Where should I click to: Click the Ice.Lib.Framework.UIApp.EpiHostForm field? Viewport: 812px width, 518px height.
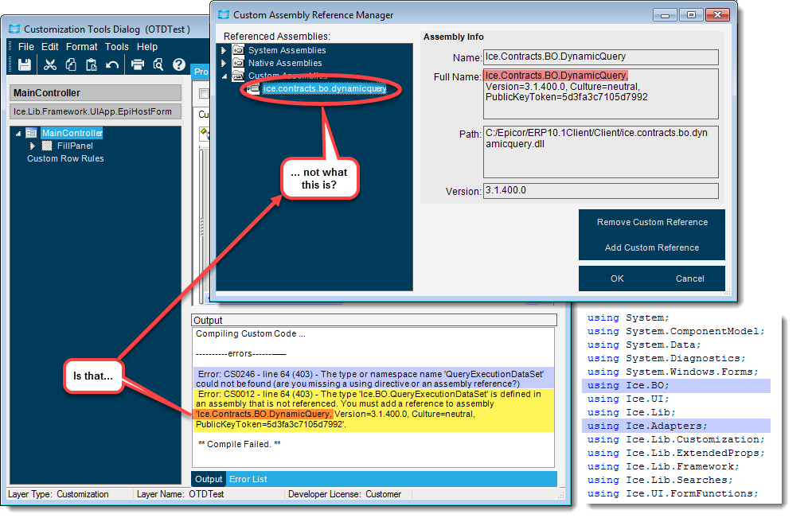pyautogui.click(x=96, y=111)
